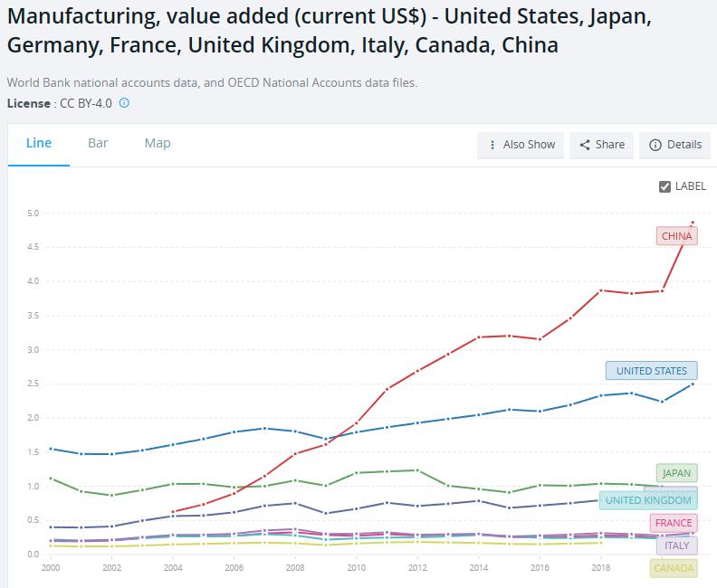Screen dimensions: 717x588
Task: Open the CC BY-4.0 license link
Action: [x=84, y=103]
